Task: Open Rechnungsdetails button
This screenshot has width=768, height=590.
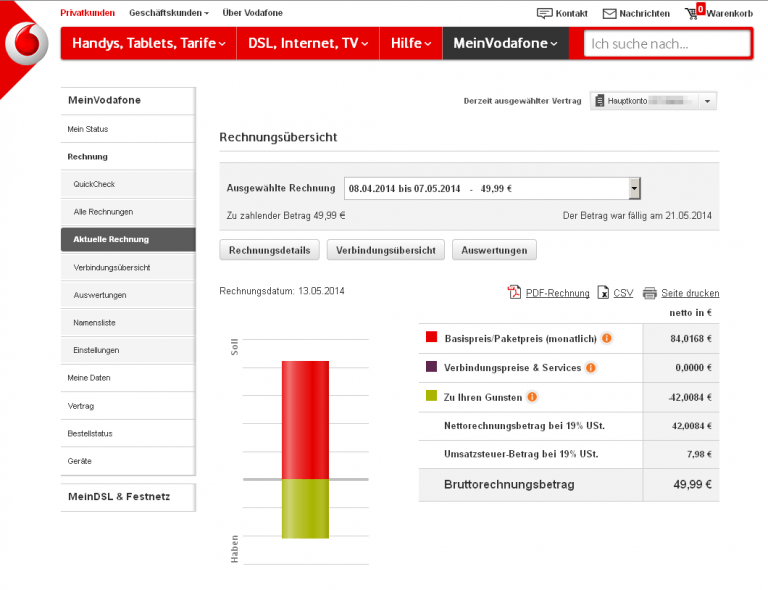Action: click(x=269, y=250)
